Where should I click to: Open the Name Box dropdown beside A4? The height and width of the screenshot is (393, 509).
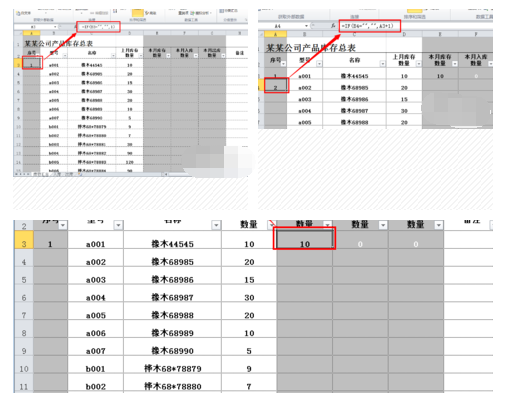(306, 26)
